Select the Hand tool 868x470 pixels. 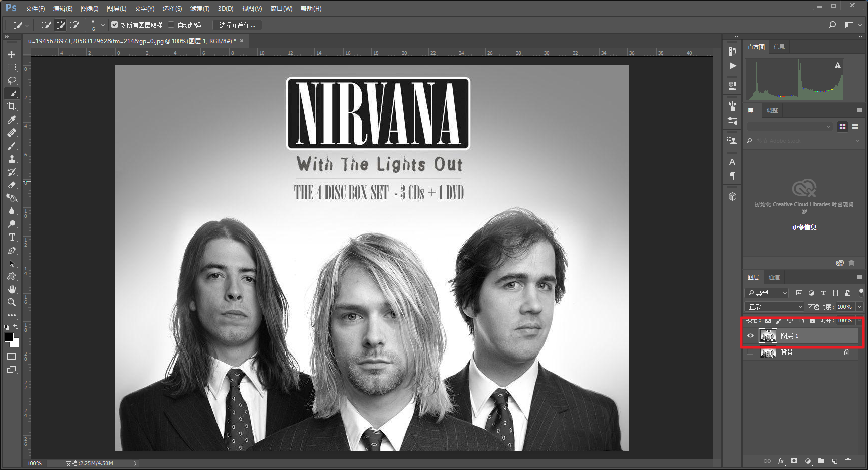tap(12, 289)
